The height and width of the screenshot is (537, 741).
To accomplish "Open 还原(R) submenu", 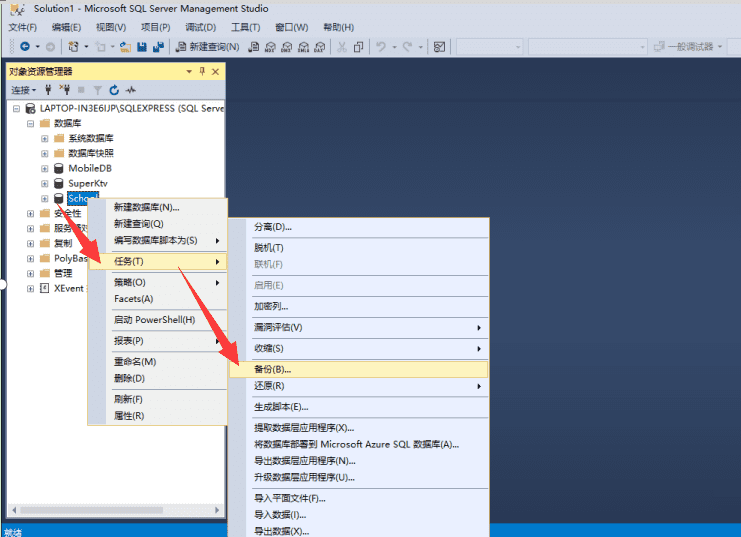I will tap(359, 386).
